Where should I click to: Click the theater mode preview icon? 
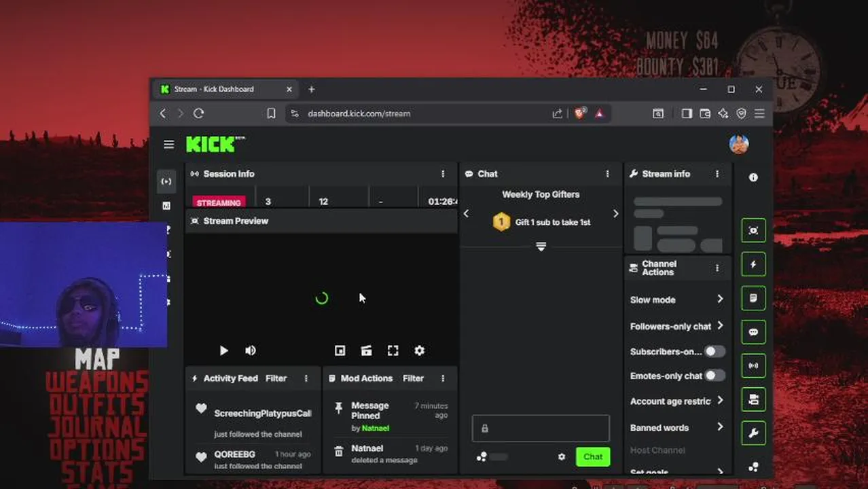[366, 350]
